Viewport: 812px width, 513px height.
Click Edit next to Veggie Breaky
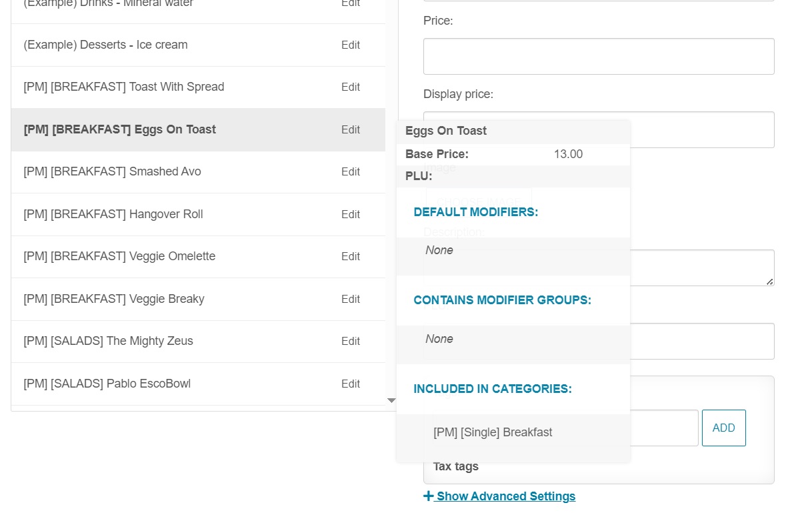pos(350,300)
